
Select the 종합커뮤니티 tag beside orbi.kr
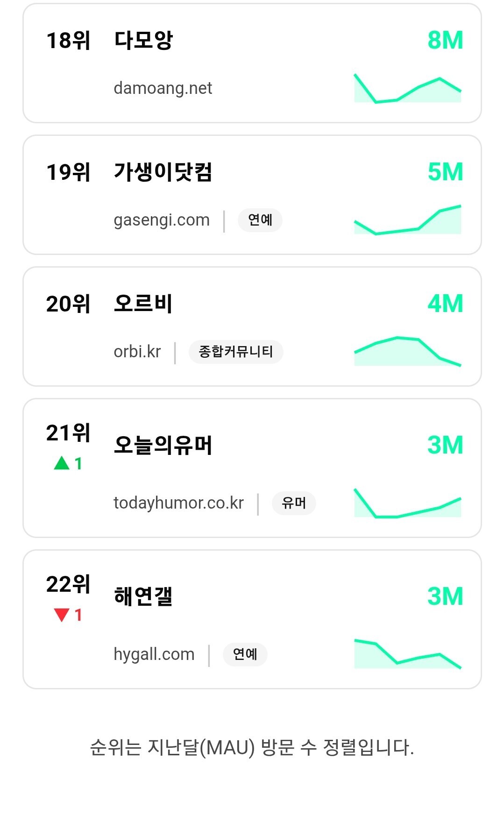[x=236, y=352]
